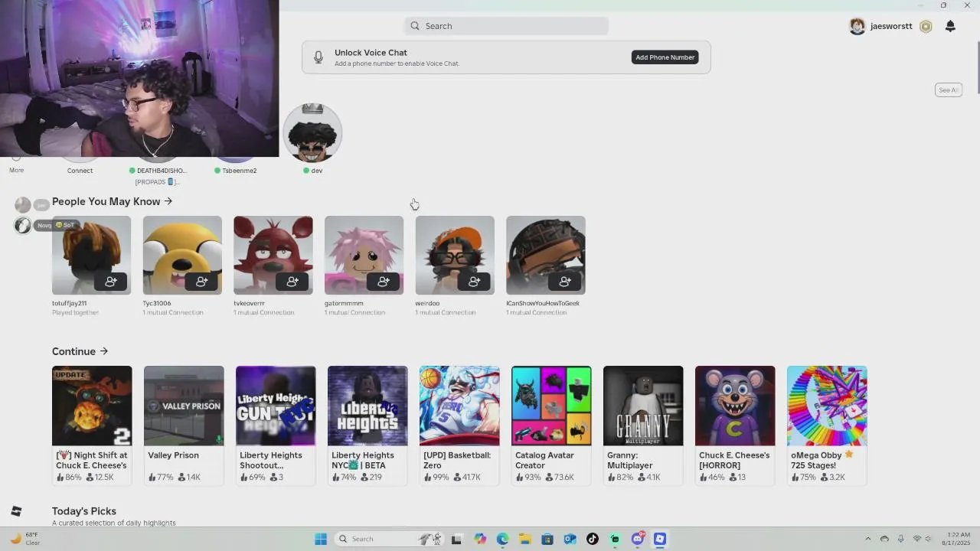Click the Add Phone Number button
Screen dimensions: 980x551
point(665,57)
